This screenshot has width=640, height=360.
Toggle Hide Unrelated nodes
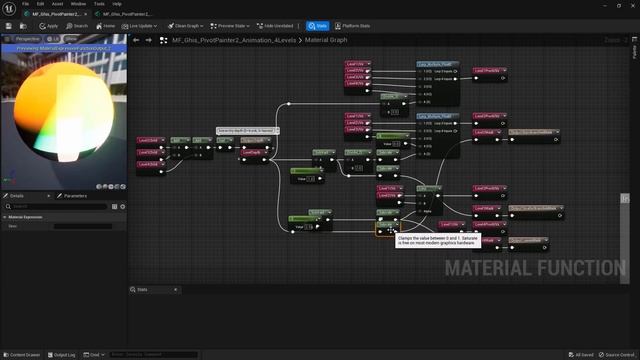click(275, 26)
